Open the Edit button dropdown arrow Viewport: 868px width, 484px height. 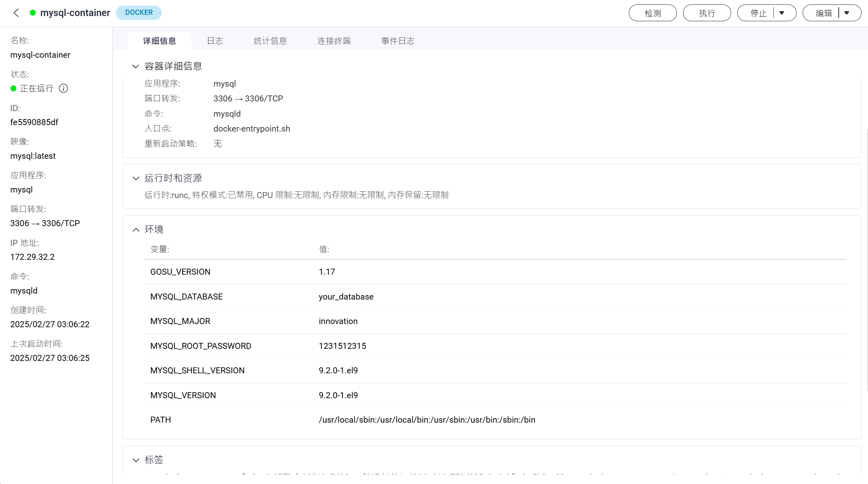pyautogui.click(x=847, y=13)
